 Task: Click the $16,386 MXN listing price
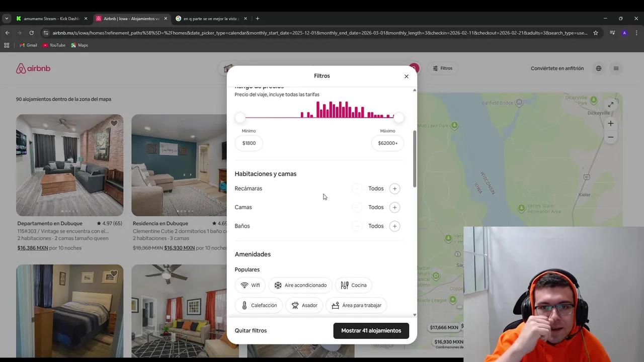[x=33, y=248]
